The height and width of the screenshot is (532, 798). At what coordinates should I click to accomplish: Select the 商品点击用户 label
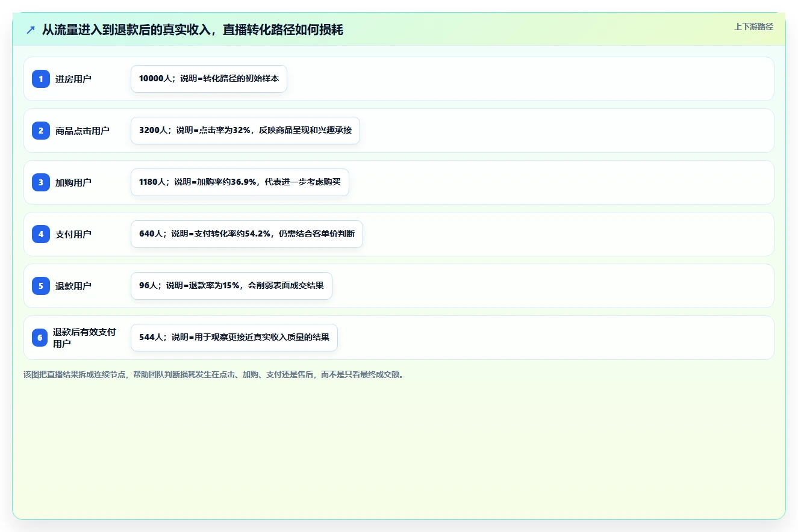(83, 131)
